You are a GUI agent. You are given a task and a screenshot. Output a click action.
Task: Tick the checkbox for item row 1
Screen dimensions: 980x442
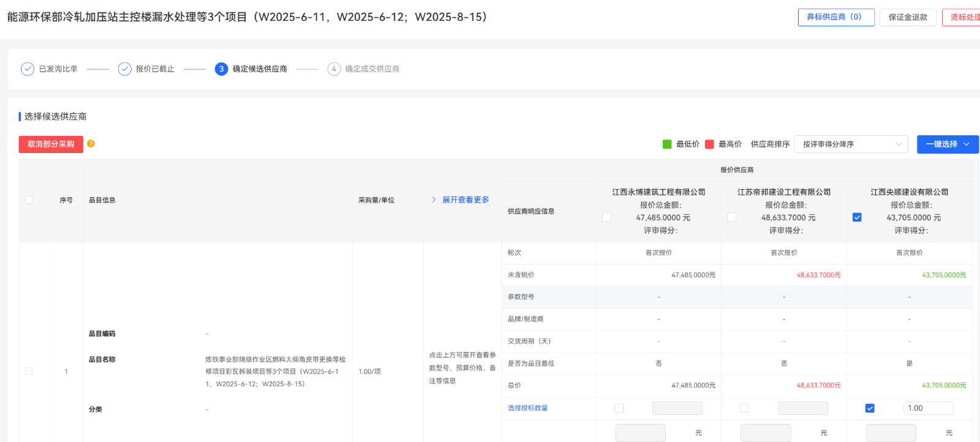29,372
